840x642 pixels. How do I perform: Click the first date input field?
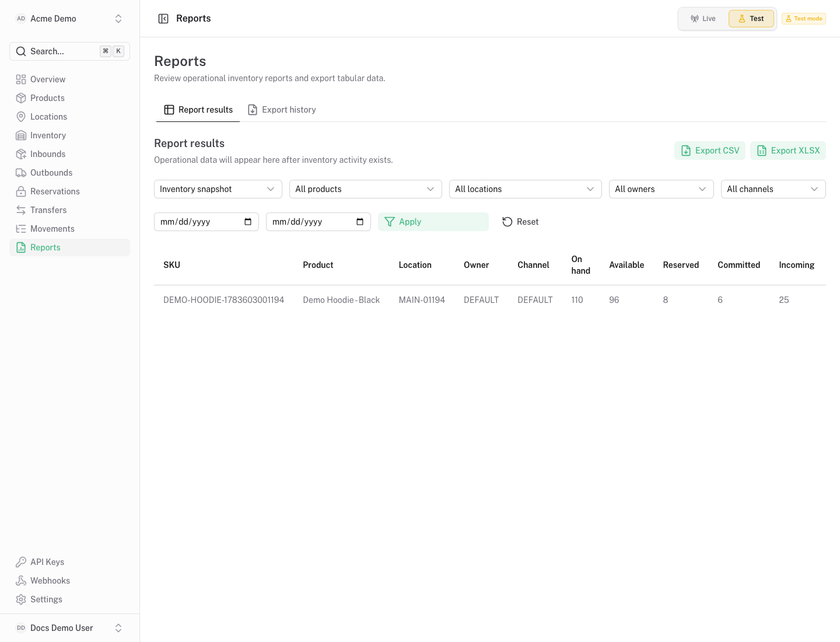[x=206, y=222]
